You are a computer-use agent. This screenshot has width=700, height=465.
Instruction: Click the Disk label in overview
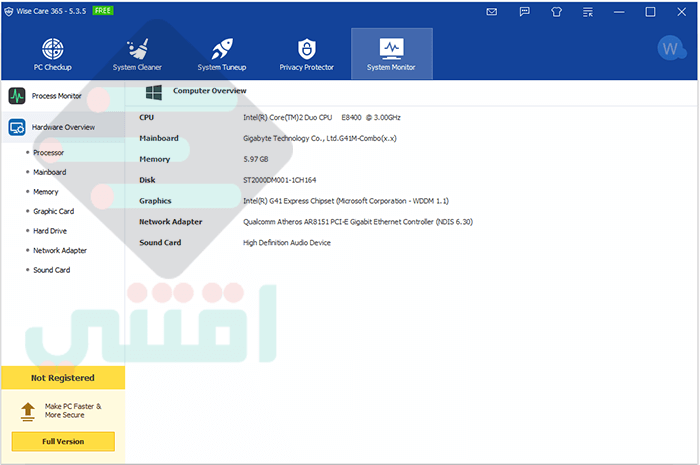point(147,180)
